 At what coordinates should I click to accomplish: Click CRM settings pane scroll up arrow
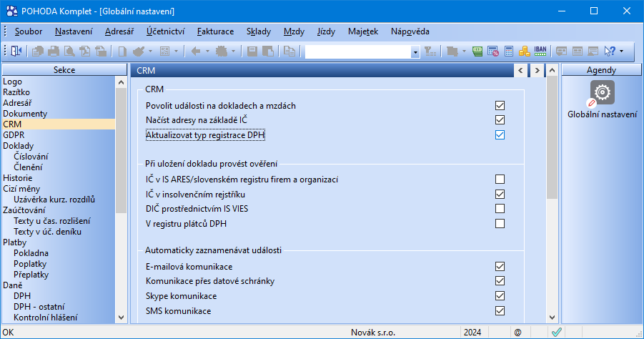click(552, 70)
